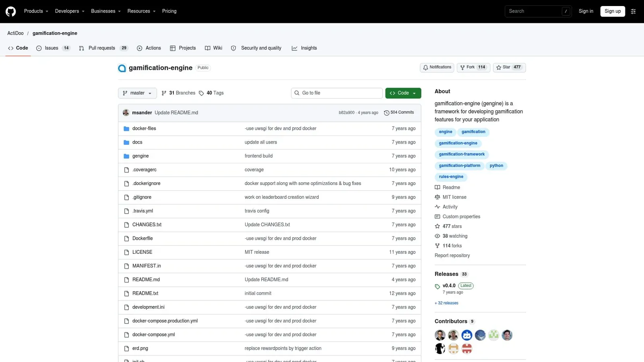The width and height of the screenshot is (644, 362).
Task: Open the Pricing link
Action: [x=169, y=11]
